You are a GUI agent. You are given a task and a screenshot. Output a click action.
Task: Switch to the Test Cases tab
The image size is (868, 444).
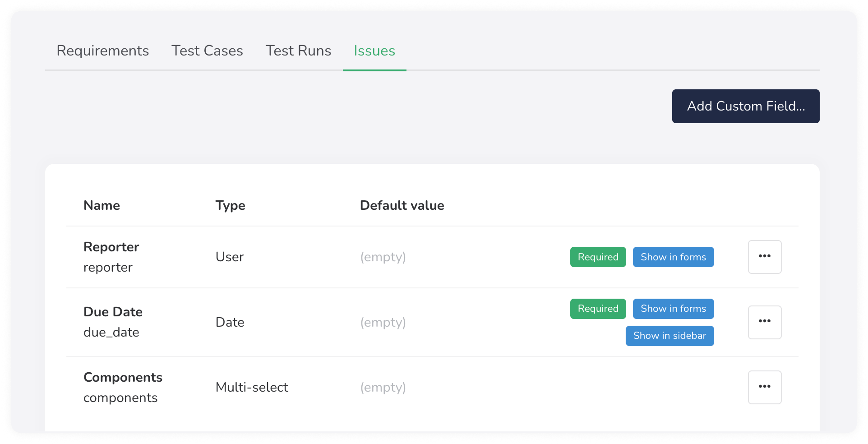pyautogui.click(x=207, y=51)
